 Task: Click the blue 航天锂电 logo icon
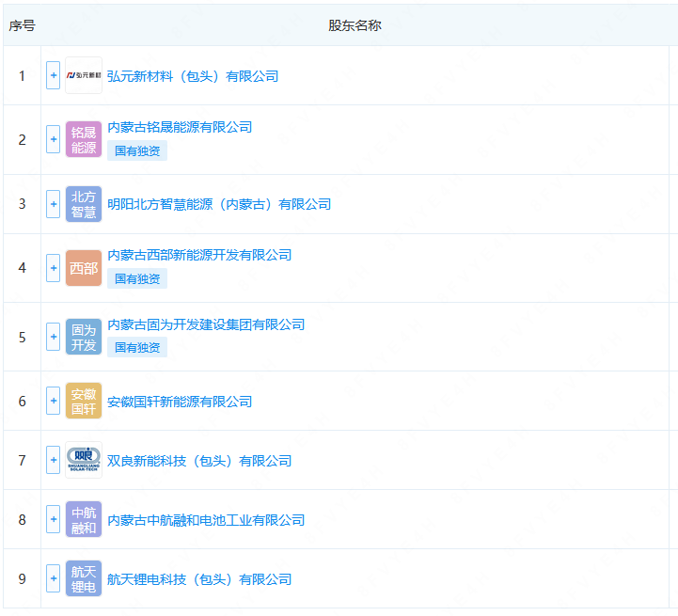click(x=83, y=579)
